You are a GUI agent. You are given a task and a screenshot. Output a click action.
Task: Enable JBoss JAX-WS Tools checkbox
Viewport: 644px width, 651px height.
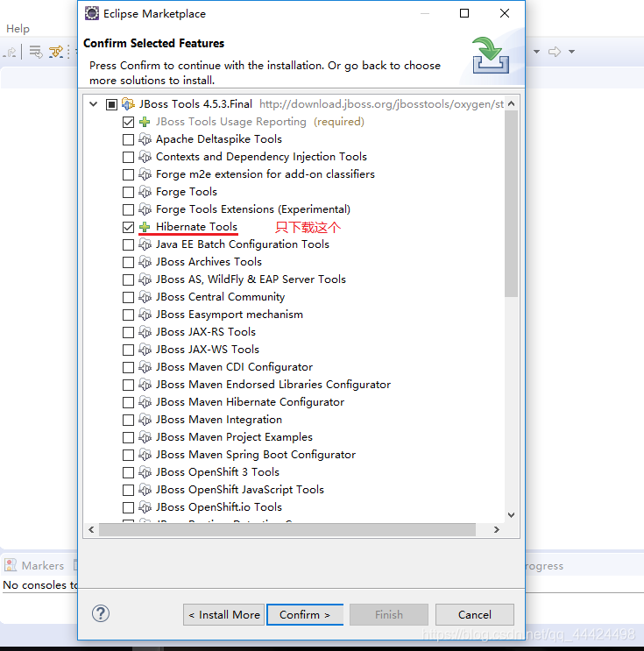pyautogui.click(x=128, y=350)
